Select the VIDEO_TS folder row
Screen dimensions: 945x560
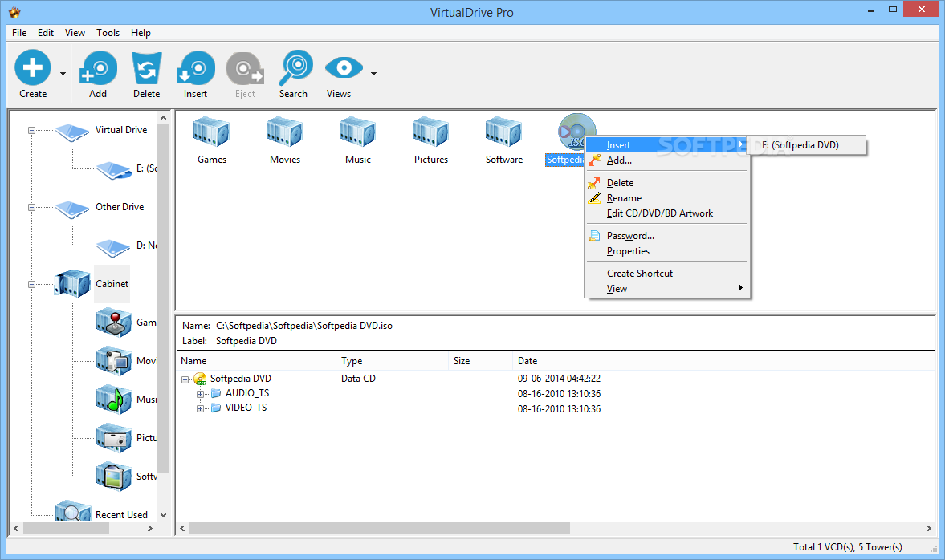click(x=246, y=408)
